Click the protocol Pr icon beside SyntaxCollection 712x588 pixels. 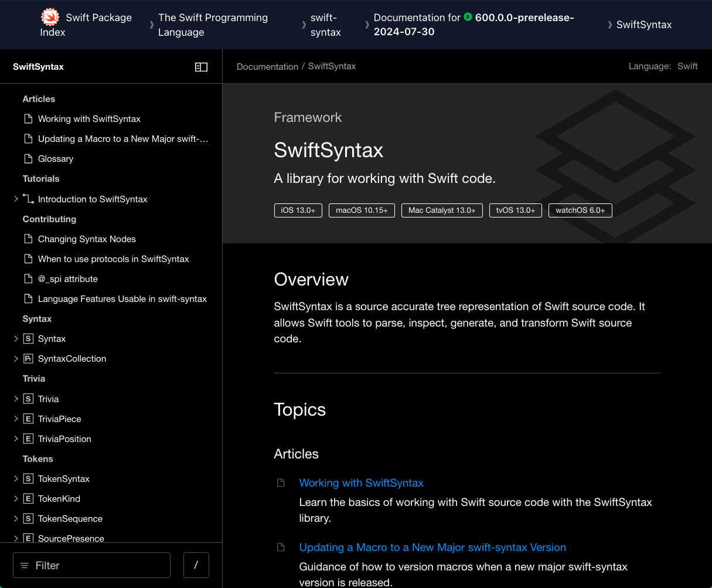(28, 359)
